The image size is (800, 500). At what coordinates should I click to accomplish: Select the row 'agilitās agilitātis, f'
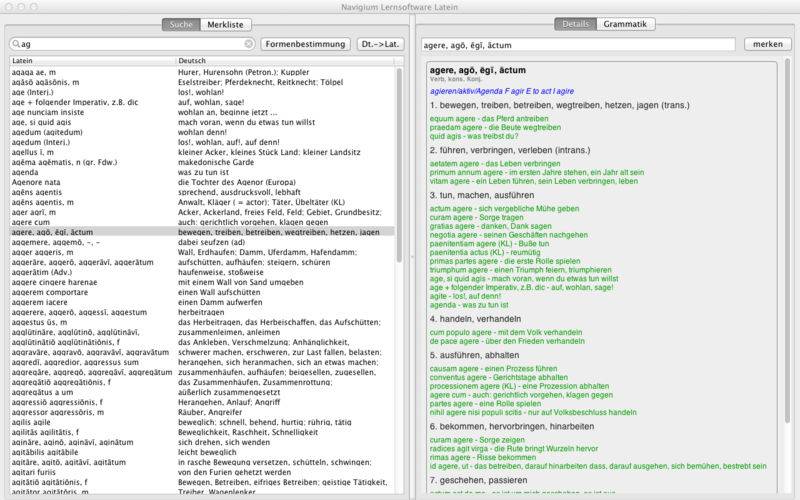[202, 432]
